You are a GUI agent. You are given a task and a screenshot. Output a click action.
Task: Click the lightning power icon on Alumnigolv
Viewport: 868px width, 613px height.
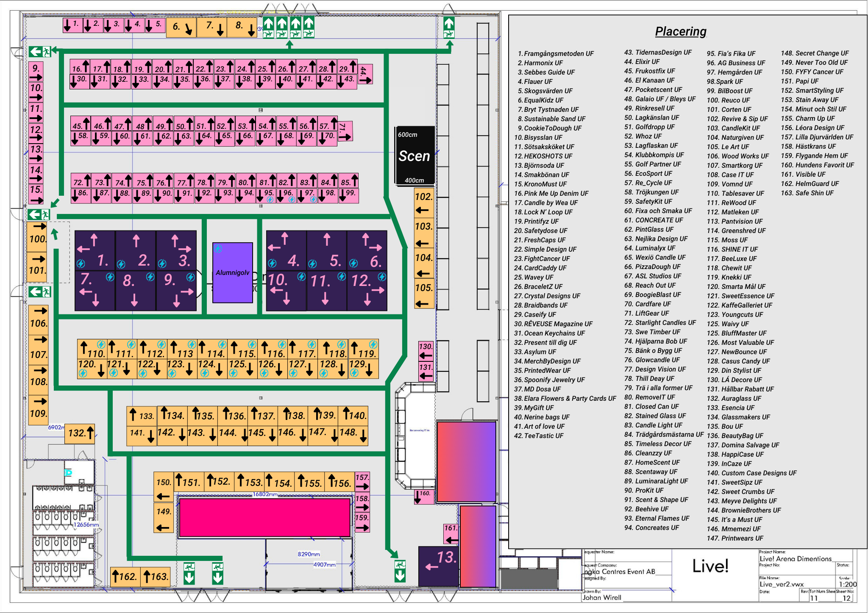pos(218,248)
